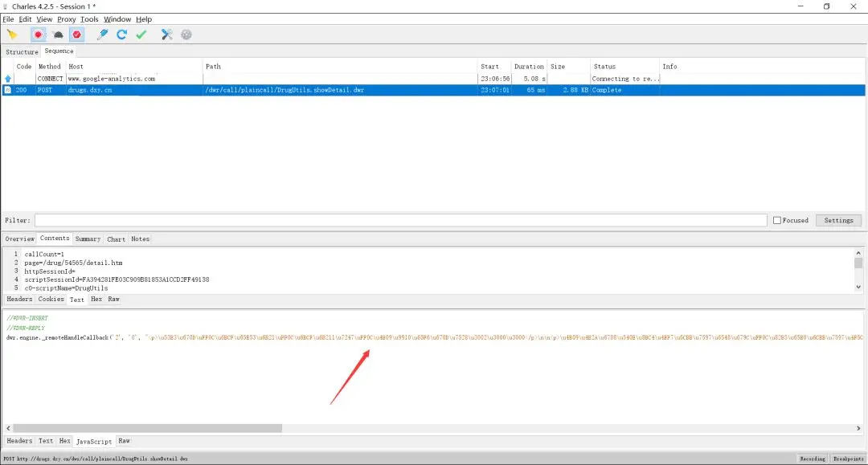Click the response scroll left arrow
The width and height of the screenshot is (868, 465).
click(x=8, y=428)
